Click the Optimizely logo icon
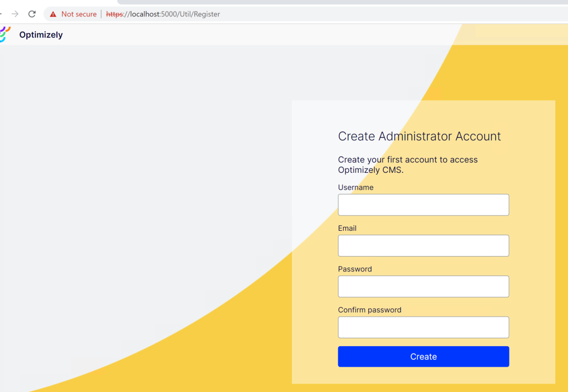This screenshot has height=392, width=568. click(x=5, y=35)
